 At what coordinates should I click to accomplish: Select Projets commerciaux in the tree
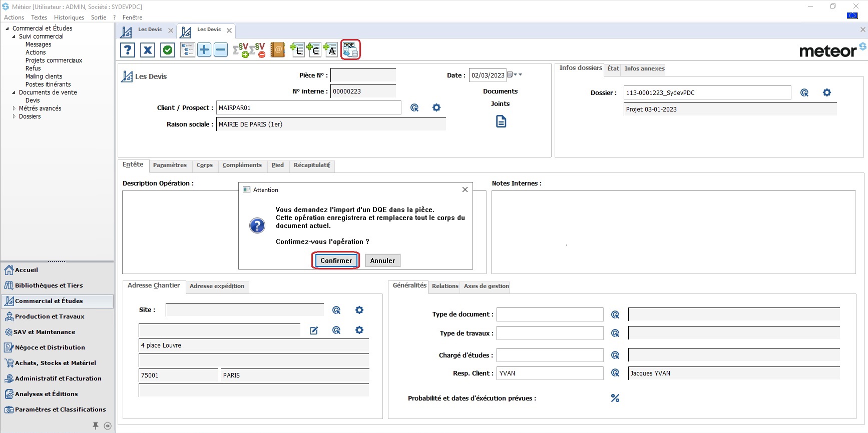point(54,60)
